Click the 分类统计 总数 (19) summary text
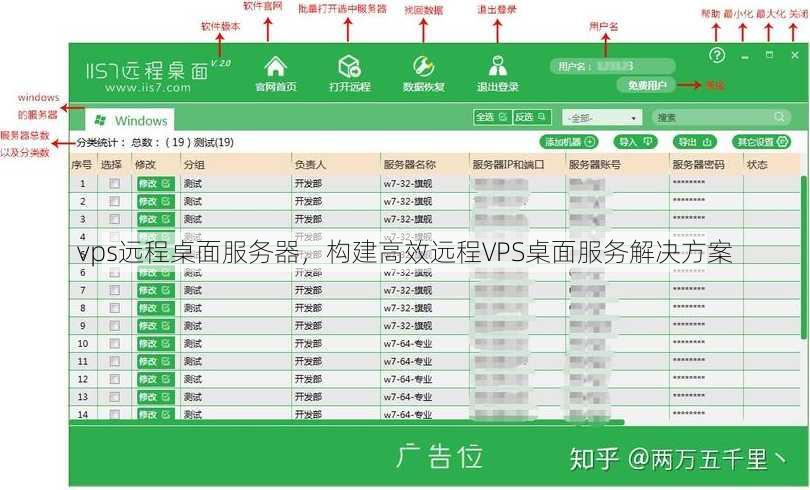The image size is (810, 490). point(155,142)
